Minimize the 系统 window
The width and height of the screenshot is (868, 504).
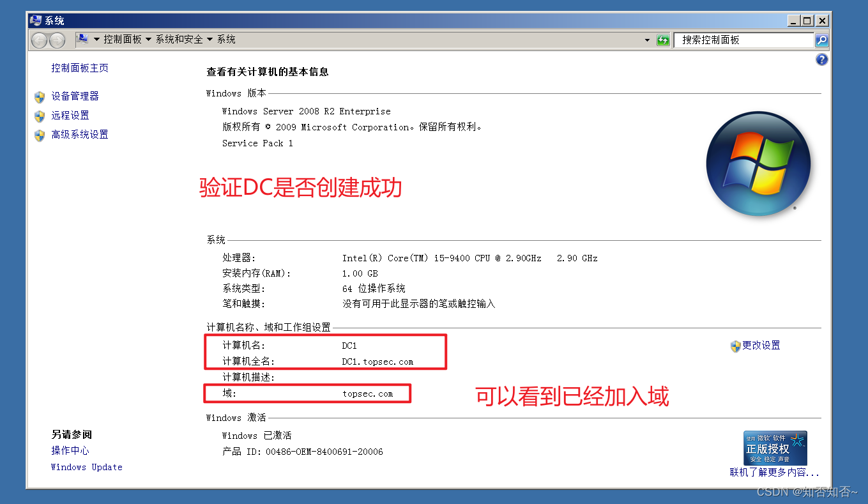tap(793, 21)
